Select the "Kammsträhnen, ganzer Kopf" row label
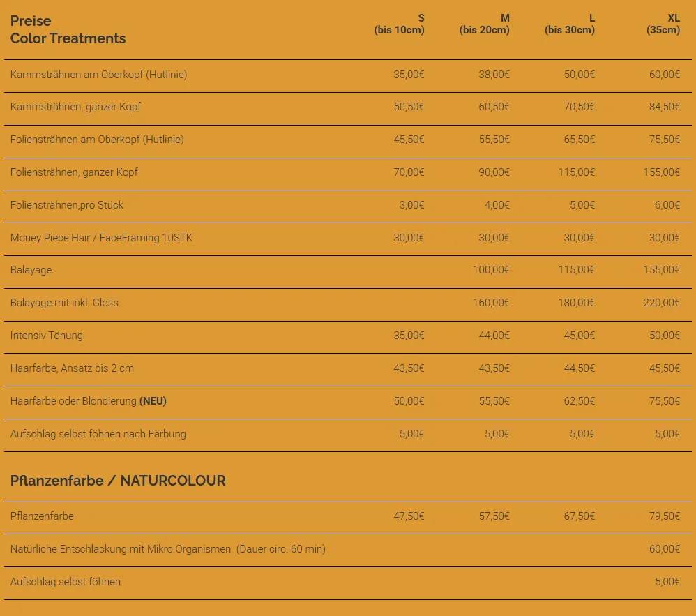 click(x=75, y=107)
